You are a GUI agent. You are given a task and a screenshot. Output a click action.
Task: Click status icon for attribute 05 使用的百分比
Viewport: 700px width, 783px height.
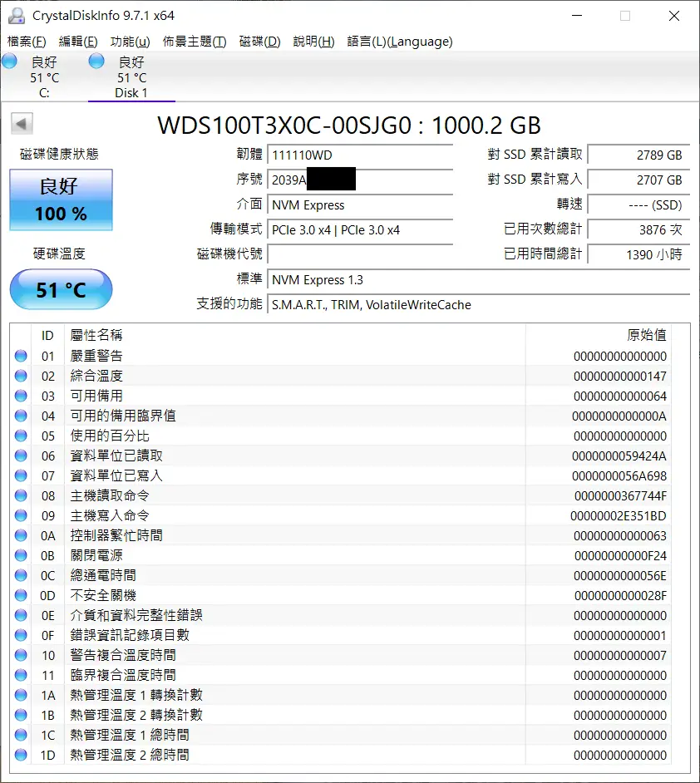21,436
